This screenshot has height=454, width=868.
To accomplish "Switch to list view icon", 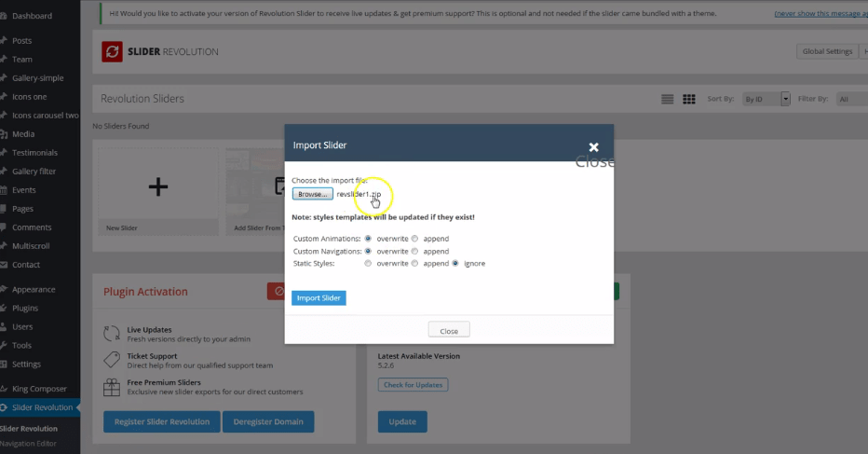I will click(667, 99).
